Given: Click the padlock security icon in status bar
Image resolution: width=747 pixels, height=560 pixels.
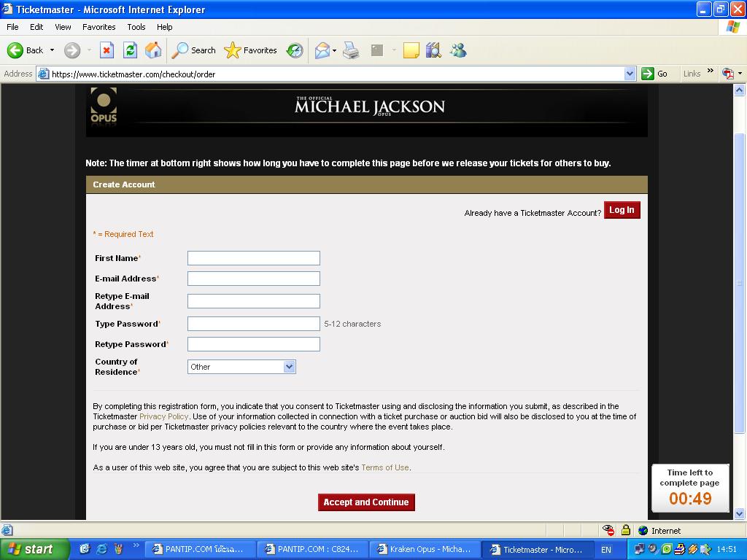Looking at the screenshot, I should [x=625, y=530].
